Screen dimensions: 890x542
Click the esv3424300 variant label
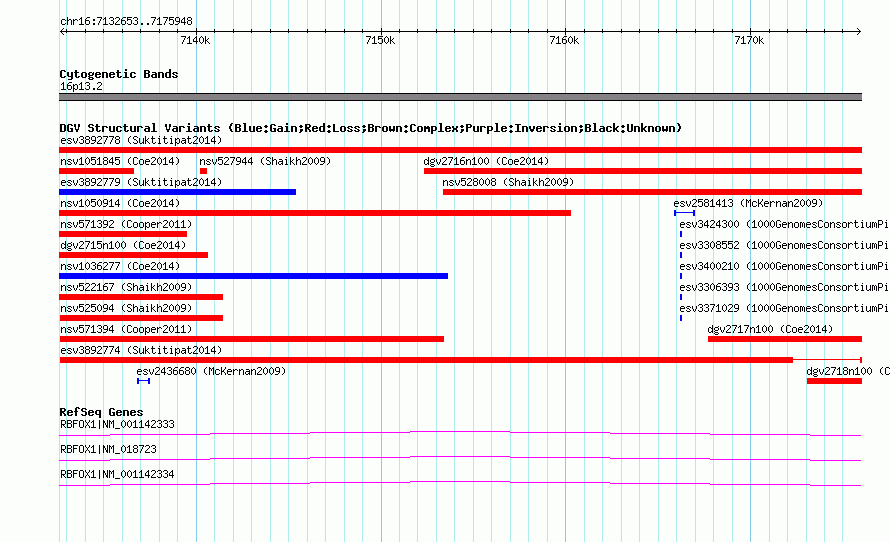(x=783, y=224)
